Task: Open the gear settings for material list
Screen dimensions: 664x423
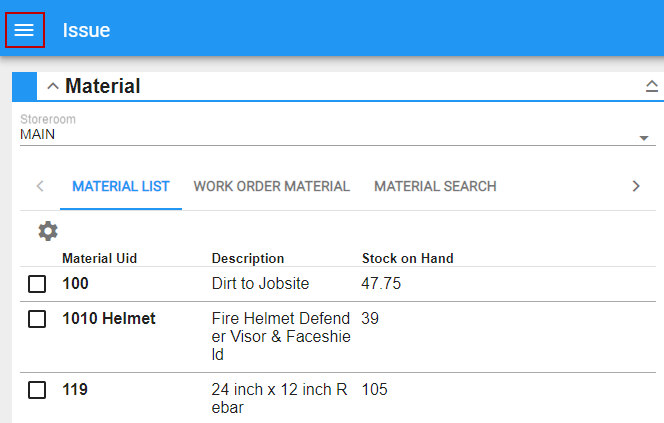Action: [48, 231]
